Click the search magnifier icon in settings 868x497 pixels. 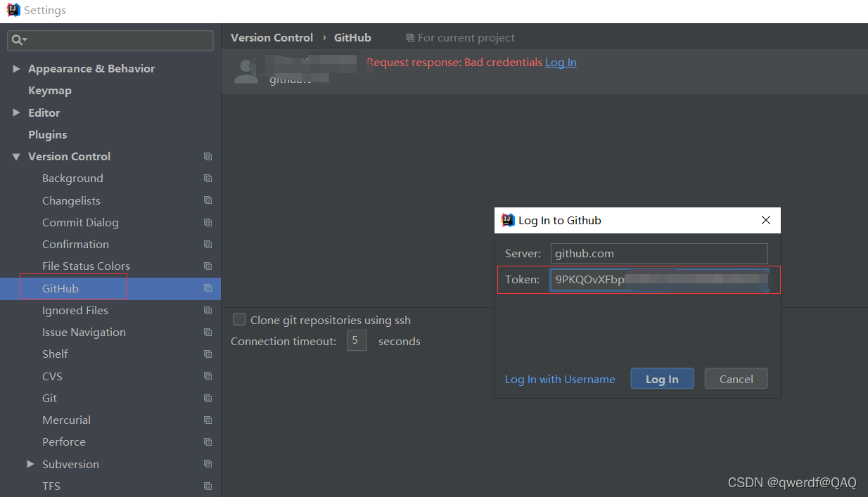[18, 41]
